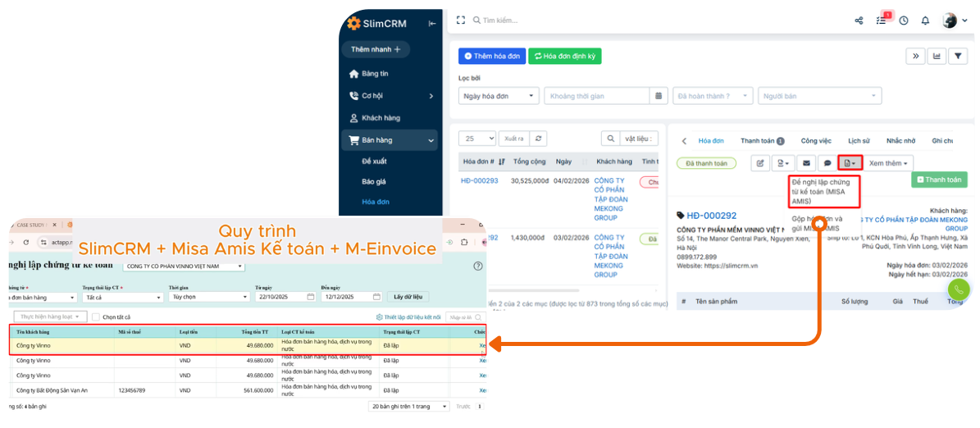
Task: Switch to the Thanh toán tab
Action: (x=763, y=141)
